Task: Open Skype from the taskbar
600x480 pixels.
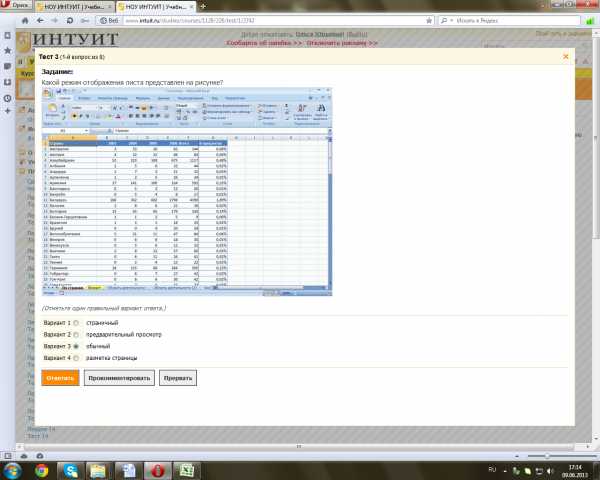Action: tap(71, 471)
